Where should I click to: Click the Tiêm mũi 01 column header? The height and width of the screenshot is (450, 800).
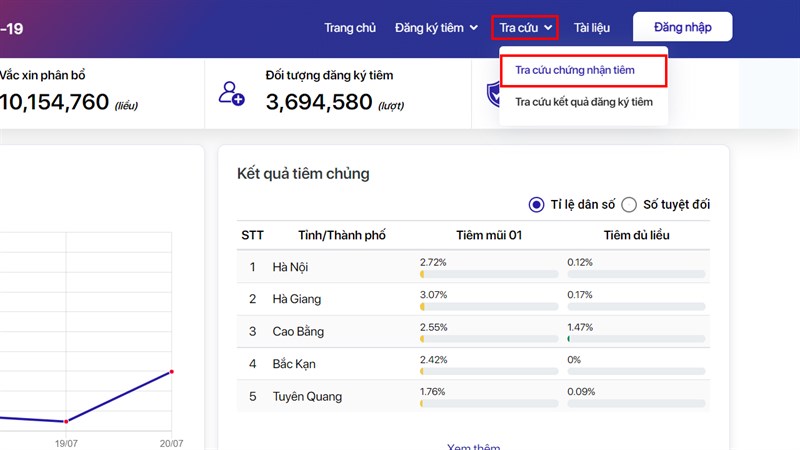tap(489, 235)
